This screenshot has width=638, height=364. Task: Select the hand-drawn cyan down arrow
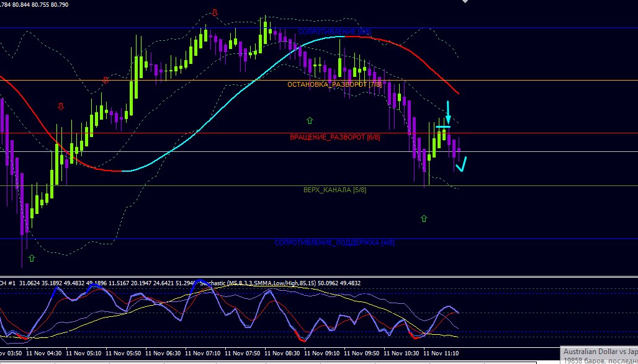click(448, 112)
